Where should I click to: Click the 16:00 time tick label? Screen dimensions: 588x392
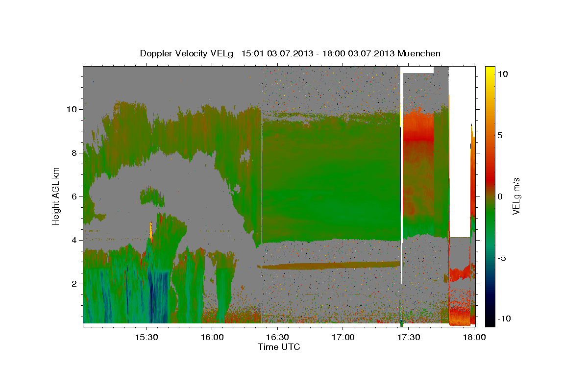click(x=212, y=338)
